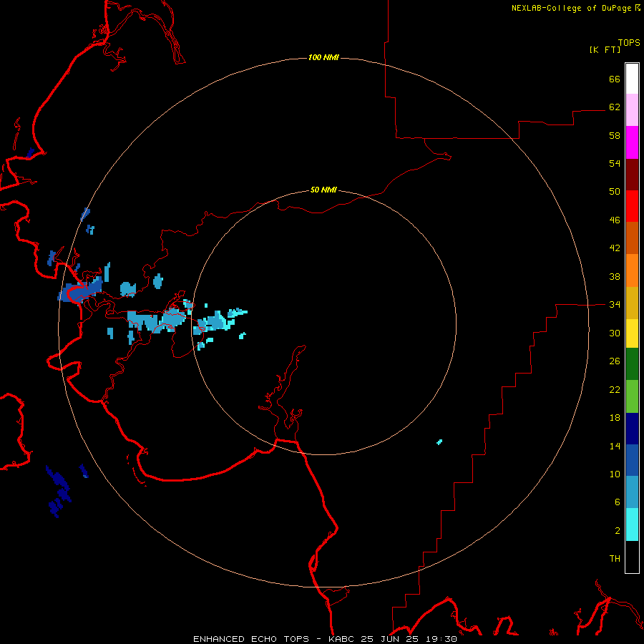Click the white swatch in tops legend
The image size is (644, 644).
[632, 79]
